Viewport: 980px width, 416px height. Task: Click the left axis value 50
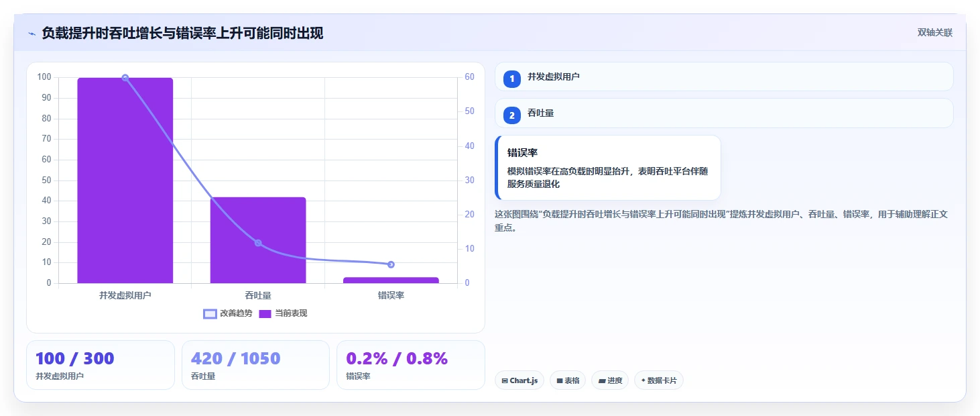46,180
